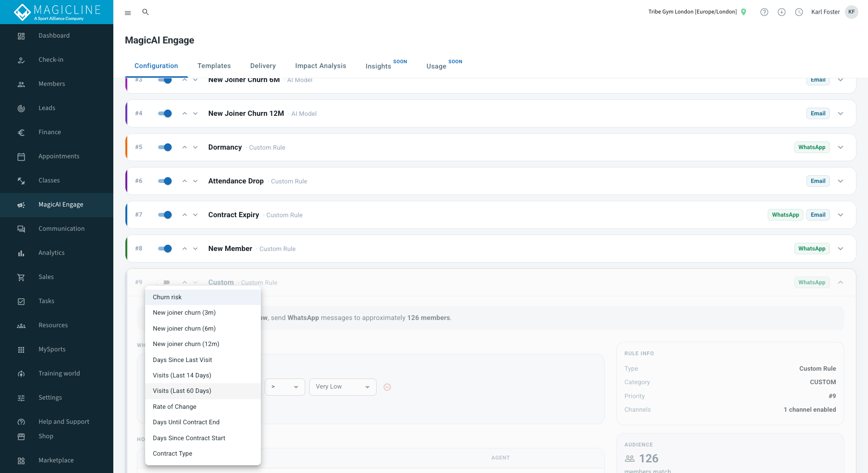Expand the Attendance Drop rule row
Screen dimensions: 868x473
point(841,181)
